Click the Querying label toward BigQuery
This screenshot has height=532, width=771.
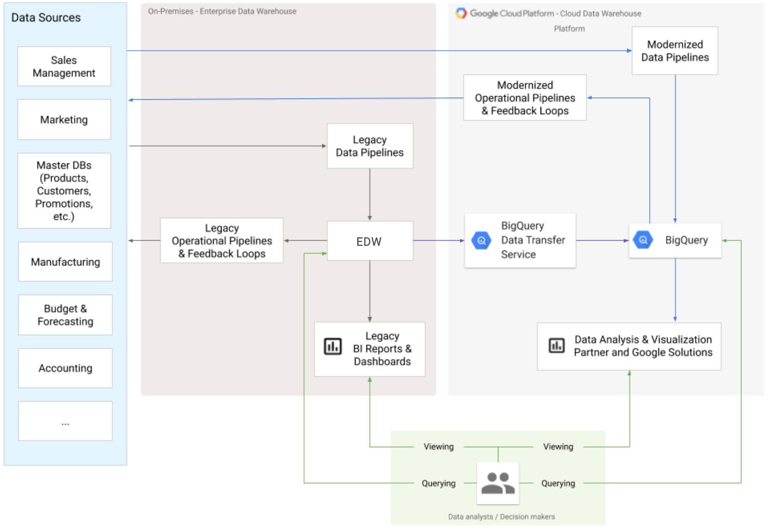point(558,483)
